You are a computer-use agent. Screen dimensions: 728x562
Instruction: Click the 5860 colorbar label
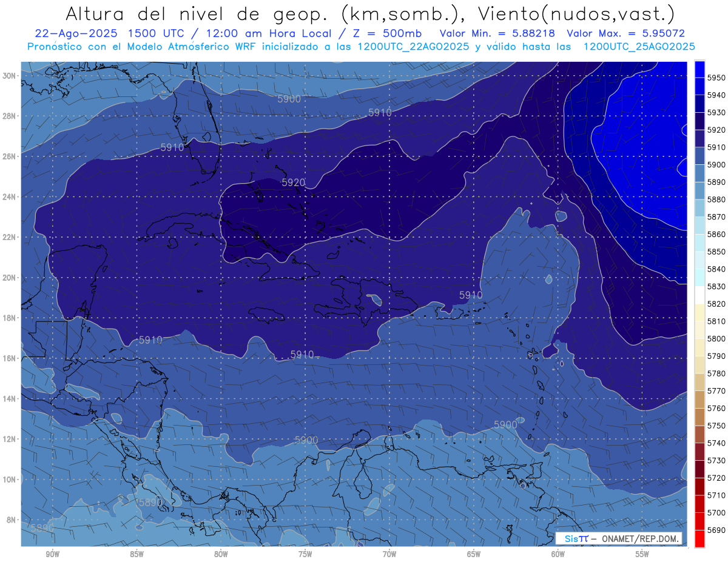(716, 234)
